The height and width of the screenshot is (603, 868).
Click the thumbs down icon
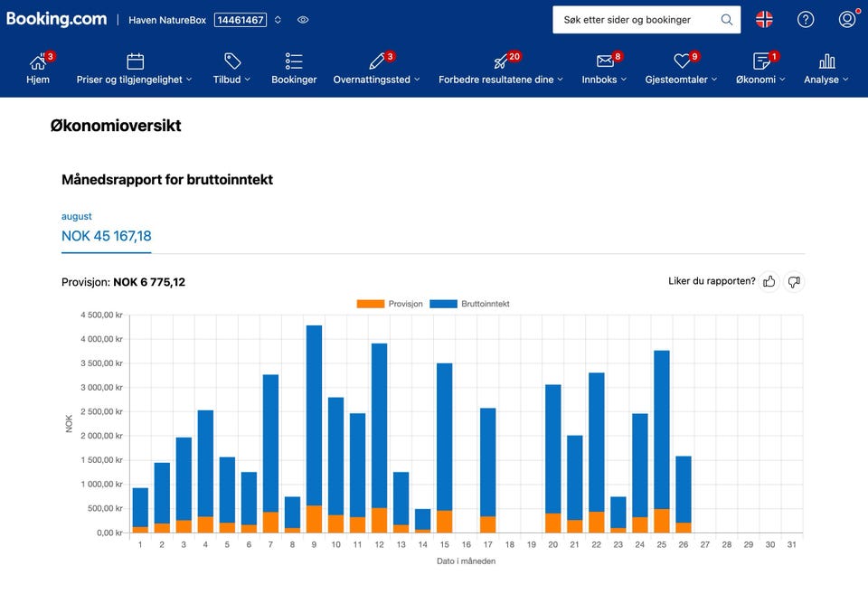point(794,282)
